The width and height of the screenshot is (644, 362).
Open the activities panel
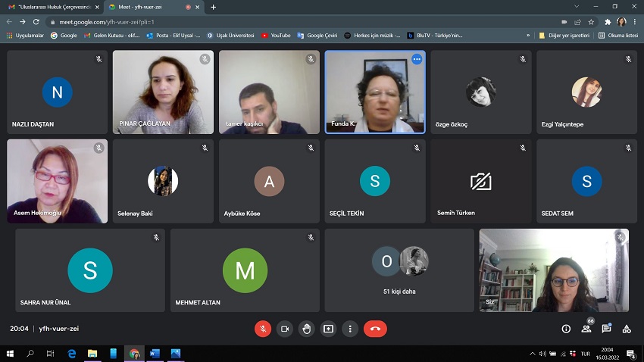pyautogui.click(x=627, y=329)
